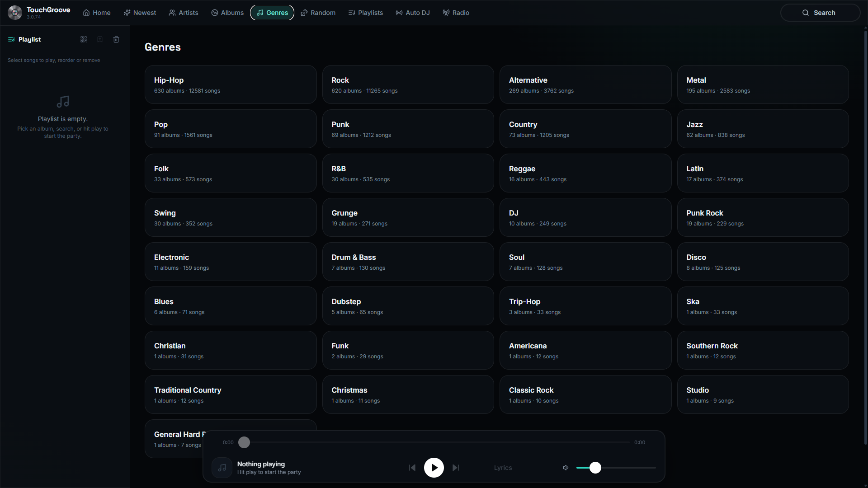Open Lyrics in the player bar
Screen dimensions: 868x488
(503, 468)
